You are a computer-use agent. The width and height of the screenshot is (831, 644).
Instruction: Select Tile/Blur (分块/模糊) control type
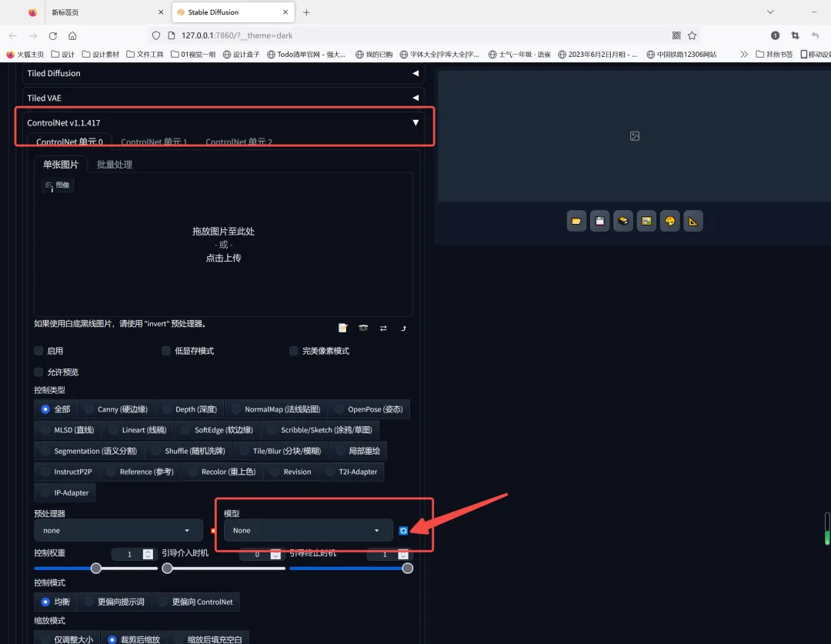point(280,451)
